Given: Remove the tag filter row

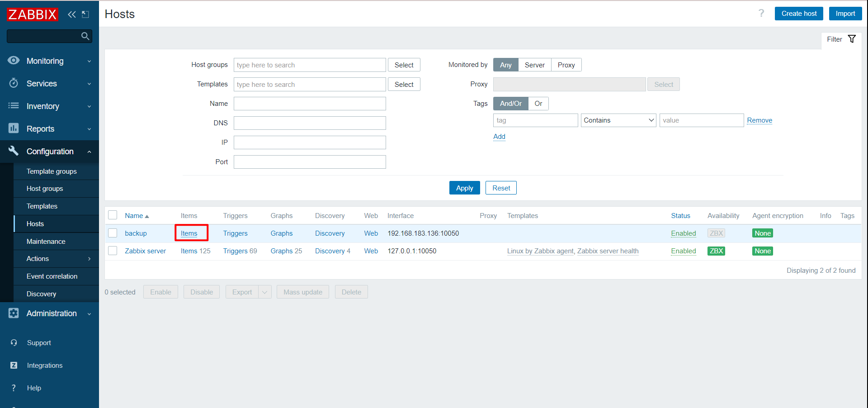Looking at the screenshot, I should pos(759,120).
